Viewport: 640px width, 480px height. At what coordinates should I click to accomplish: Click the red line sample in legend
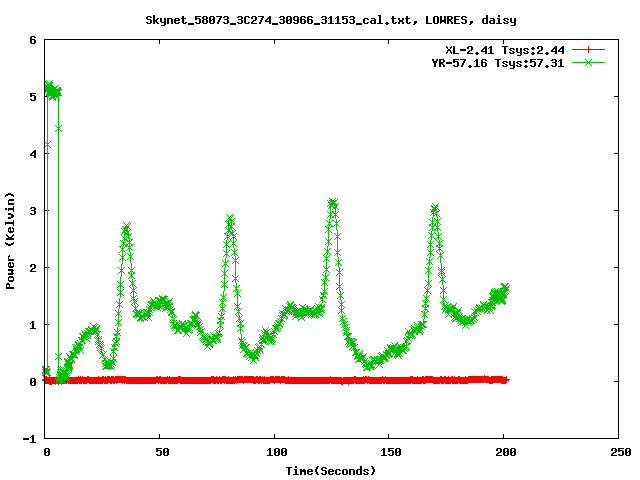pyautogui.click(x=588, y=50)
